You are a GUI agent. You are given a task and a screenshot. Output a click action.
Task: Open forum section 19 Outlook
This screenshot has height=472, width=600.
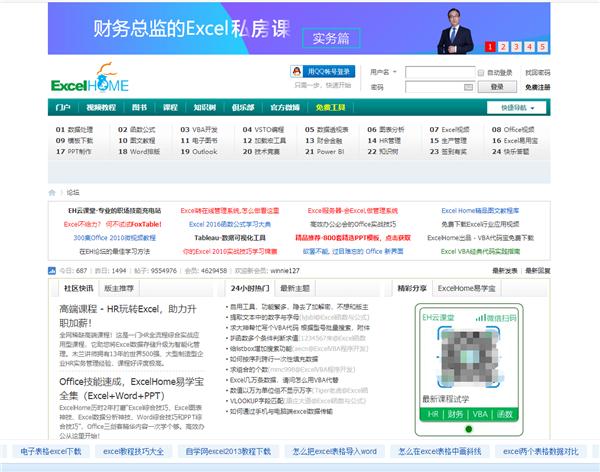tap(199, 152)
